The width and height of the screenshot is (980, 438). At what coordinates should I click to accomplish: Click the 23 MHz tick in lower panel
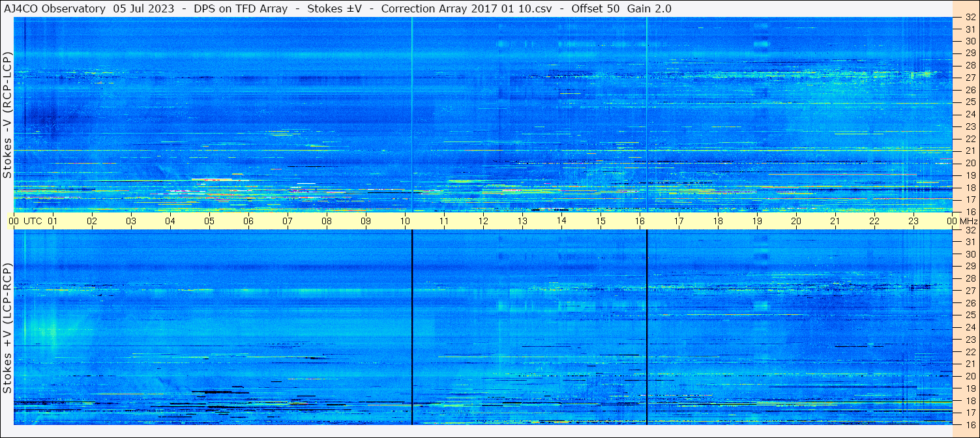point(970,340)
